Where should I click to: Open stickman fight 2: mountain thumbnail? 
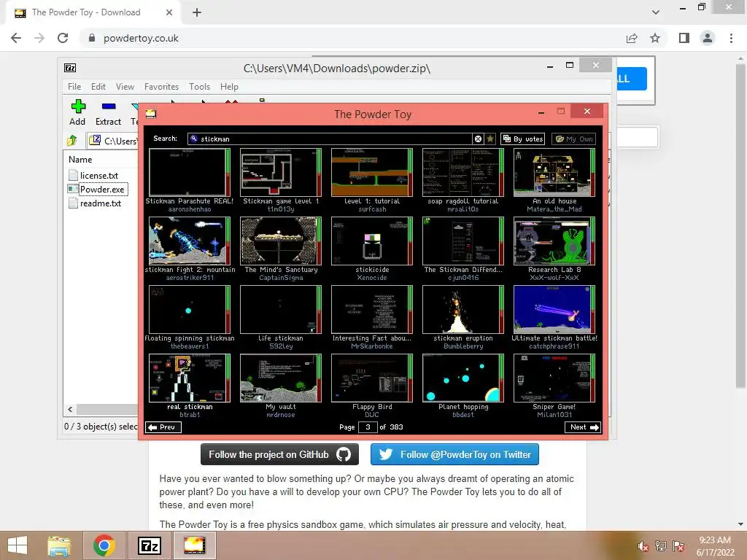[x=189, y=241]
